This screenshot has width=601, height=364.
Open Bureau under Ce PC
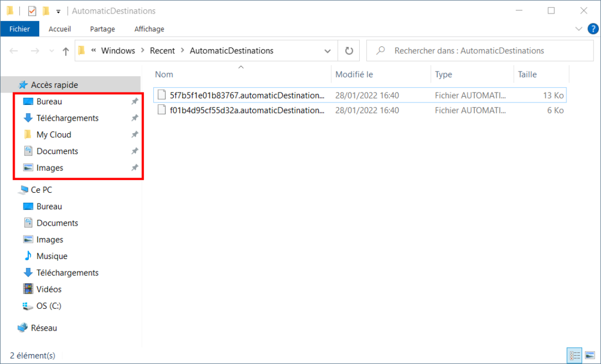[x=49, y=206]
